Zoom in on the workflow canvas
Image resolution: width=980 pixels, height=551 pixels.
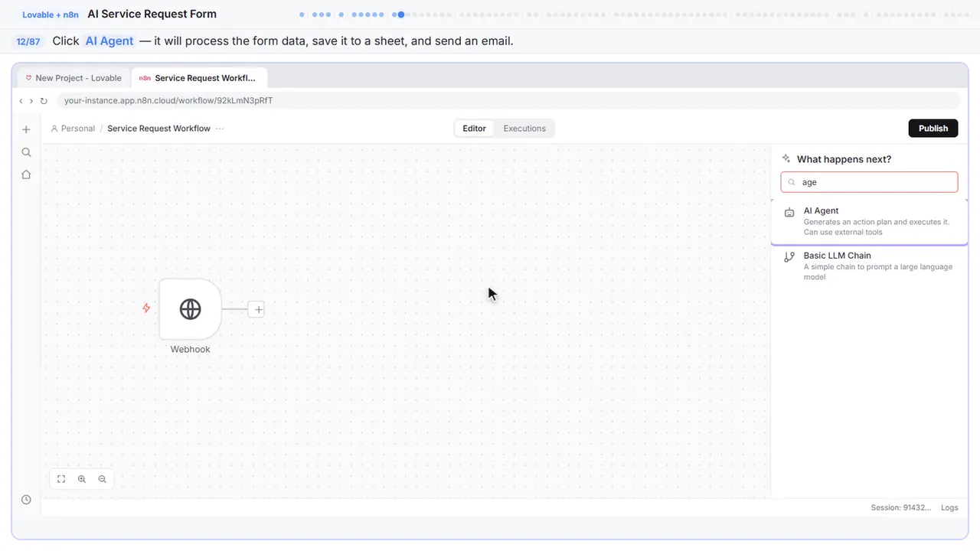82,479
